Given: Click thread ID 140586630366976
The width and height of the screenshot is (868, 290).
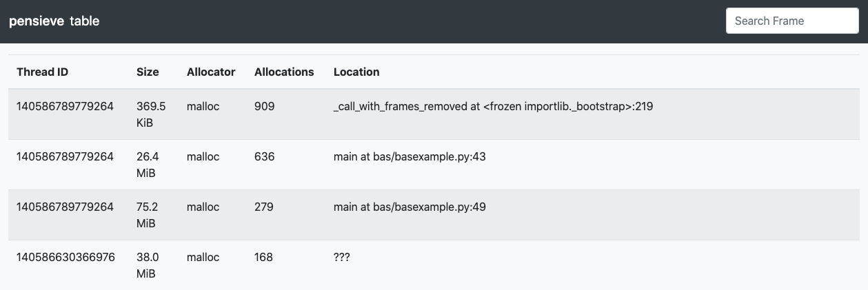Looking at the screenshot, I should [65, 257].
